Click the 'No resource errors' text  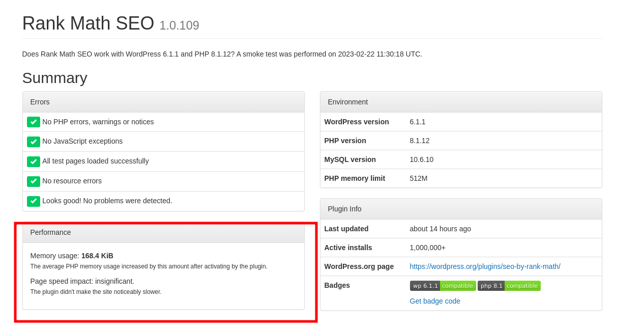pos(72,181)
